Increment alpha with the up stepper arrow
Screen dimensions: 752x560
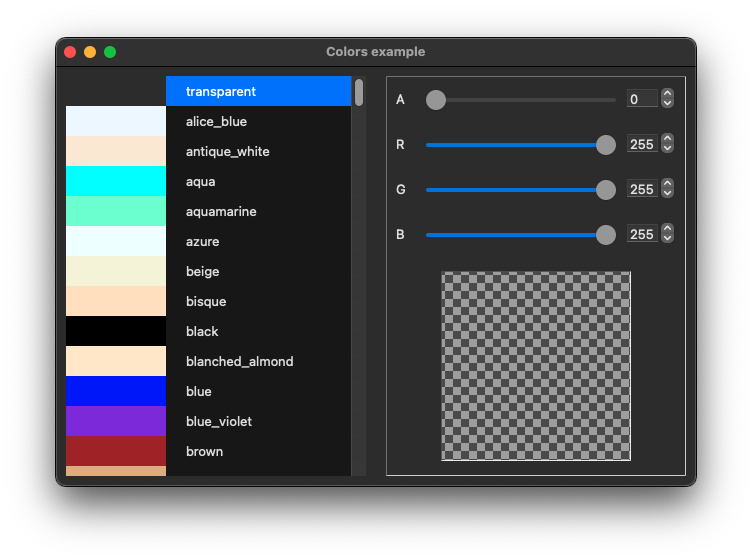(667, 93)
